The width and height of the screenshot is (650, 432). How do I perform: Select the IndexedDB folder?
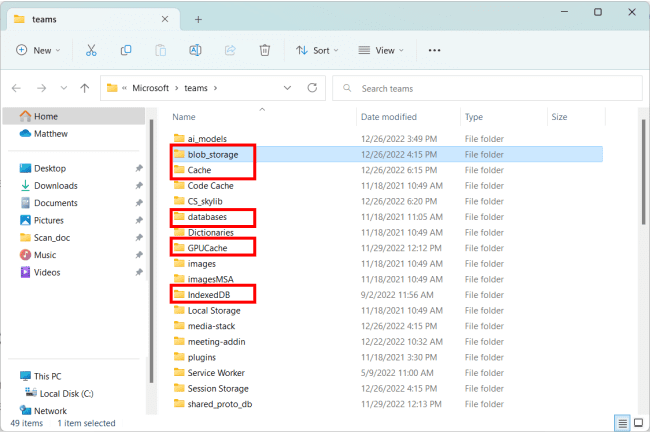(x=210, y=294)
